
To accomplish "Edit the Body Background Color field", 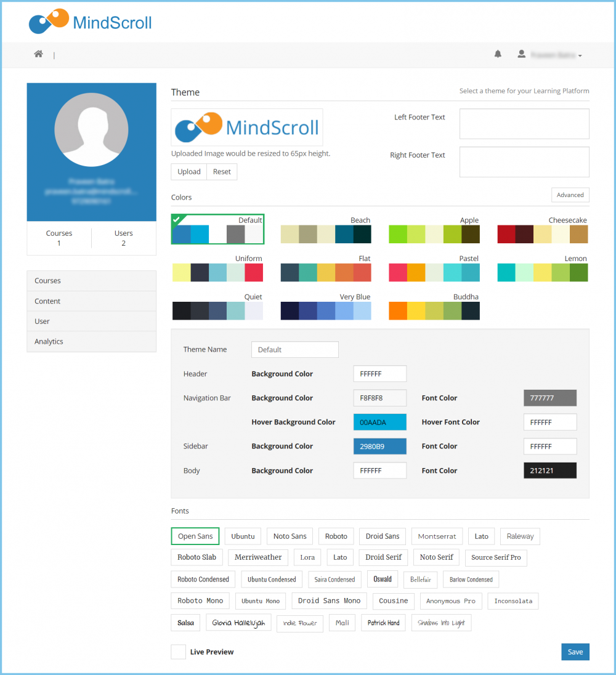I will [379, 471].
